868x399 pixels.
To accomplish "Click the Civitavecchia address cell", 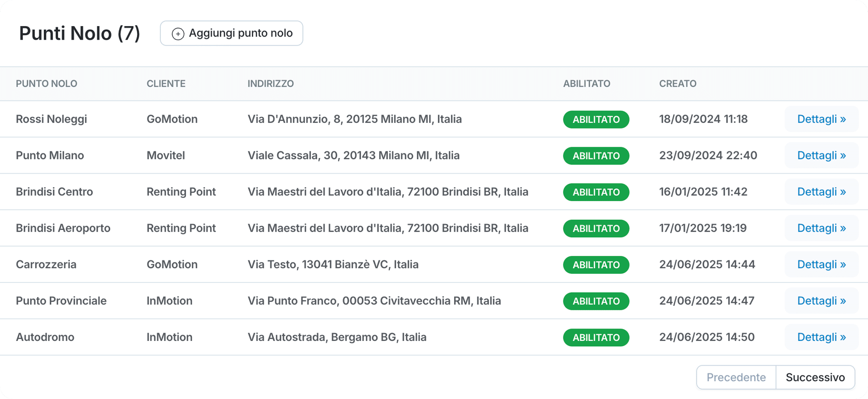I will tap(374, 301).
